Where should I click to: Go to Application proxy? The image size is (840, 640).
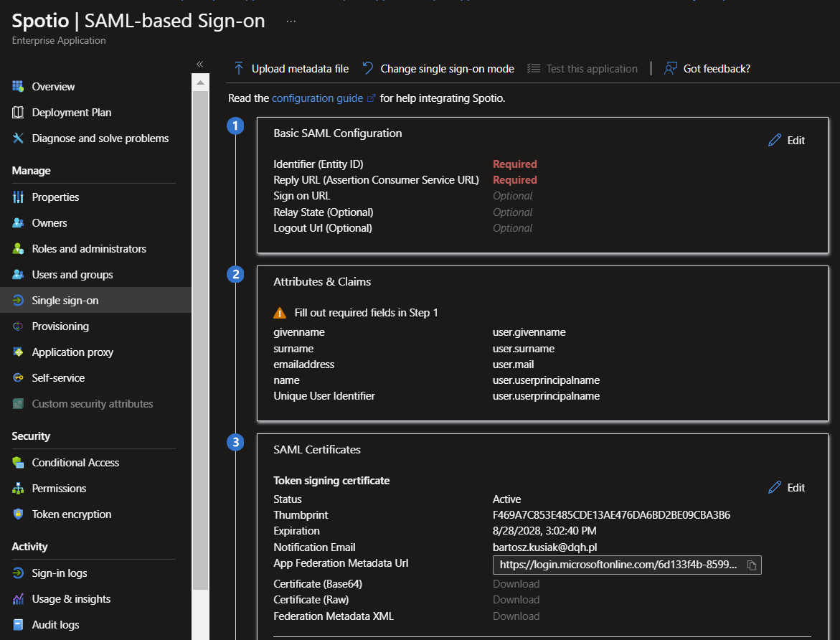73,352
